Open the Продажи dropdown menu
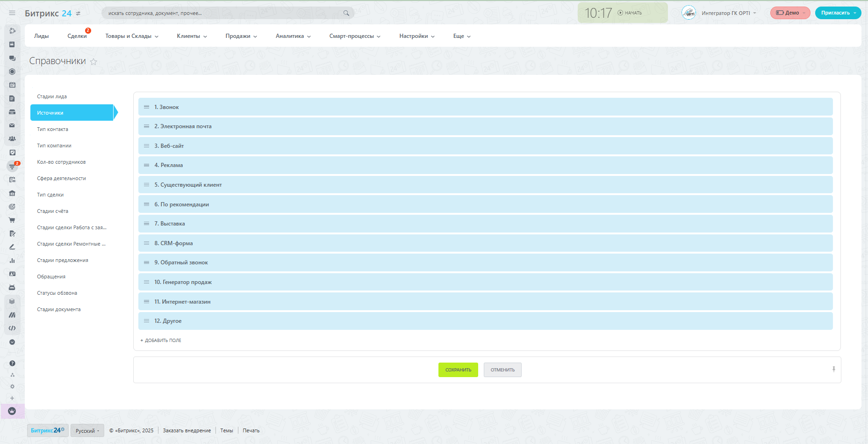868x444 pixels. [241, 36]
